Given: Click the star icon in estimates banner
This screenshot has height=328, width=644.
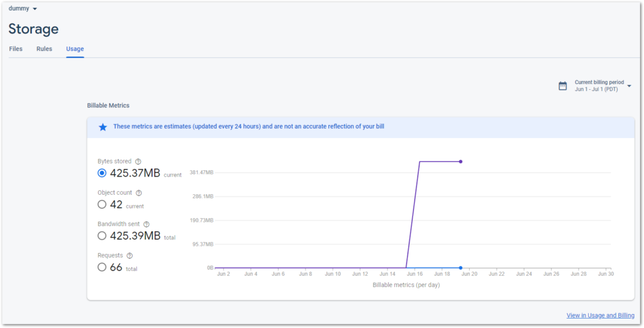Looking at the screenshot, I should click(103, 127).
